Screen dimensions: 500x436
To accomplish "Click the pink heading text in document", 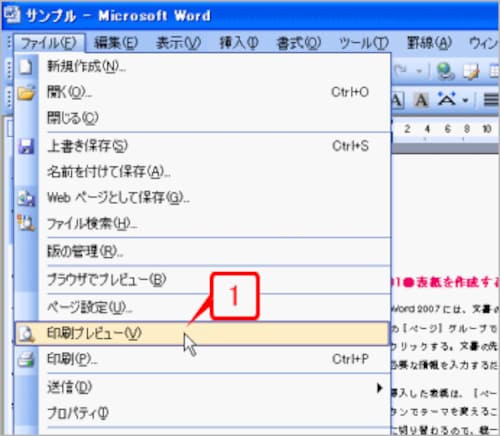I will coord(445,282).
